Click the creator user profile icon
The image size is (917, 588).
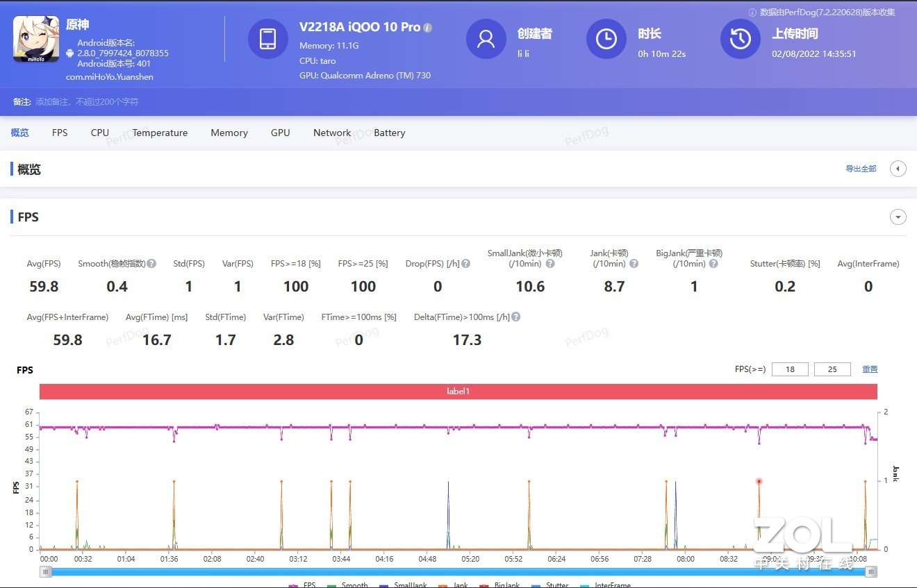coord(486,39)
